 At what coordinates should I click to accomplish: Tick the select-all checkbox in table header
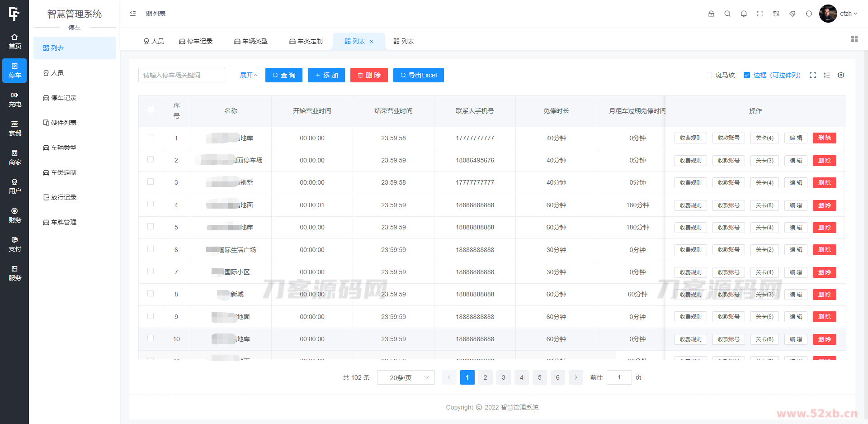(x=151, y=110)
